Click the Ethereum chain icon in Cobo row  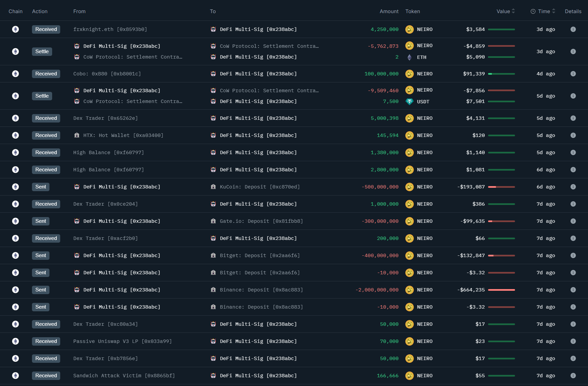(15, 74)
